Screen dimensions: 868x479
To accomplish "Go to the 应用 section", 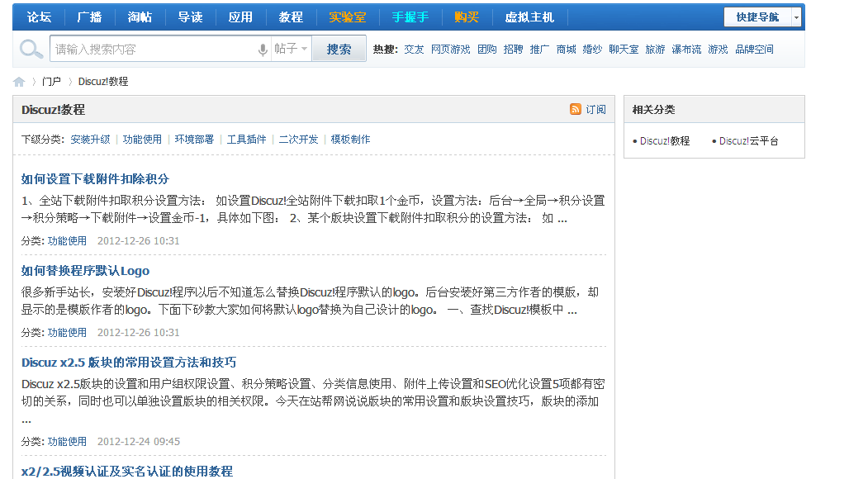I will 240,17.
